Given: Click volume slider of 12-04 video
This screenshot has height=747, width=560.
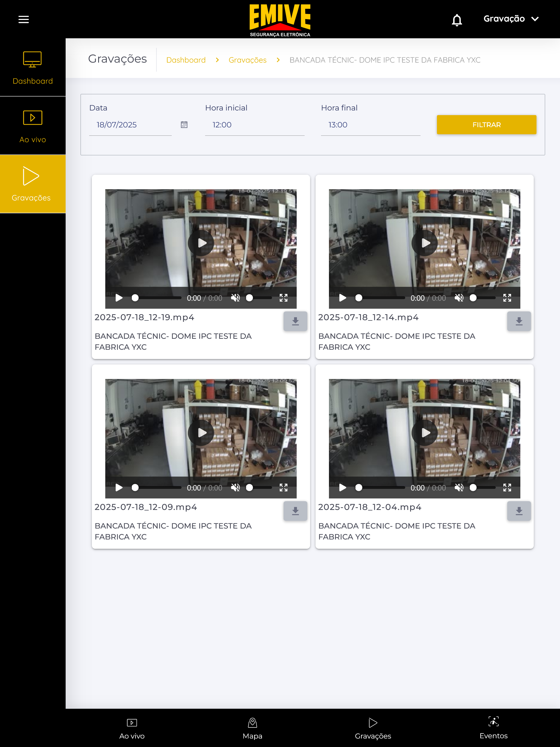Looking at the screenshot, I should pos(482,488).
